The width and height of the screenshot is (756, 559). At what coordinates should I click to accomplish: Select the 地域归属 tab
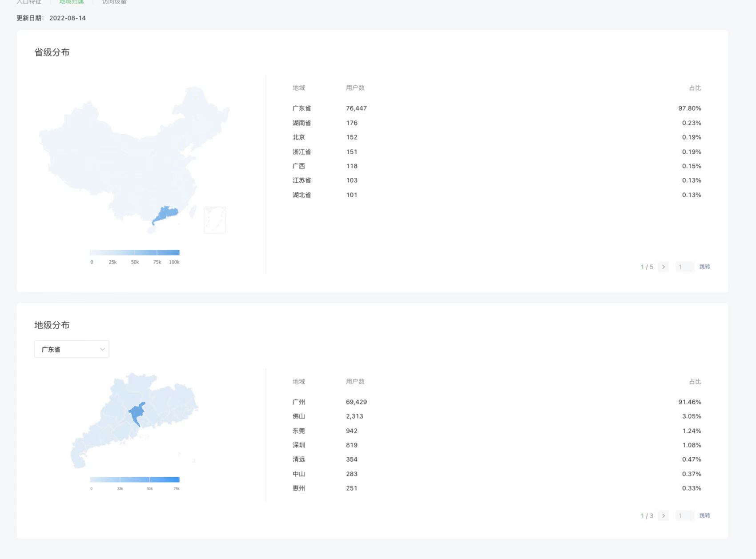pos(72,2)
